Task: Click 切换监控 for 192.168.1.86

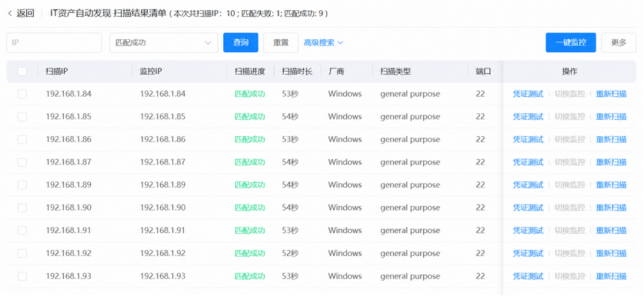Action: 569,140
